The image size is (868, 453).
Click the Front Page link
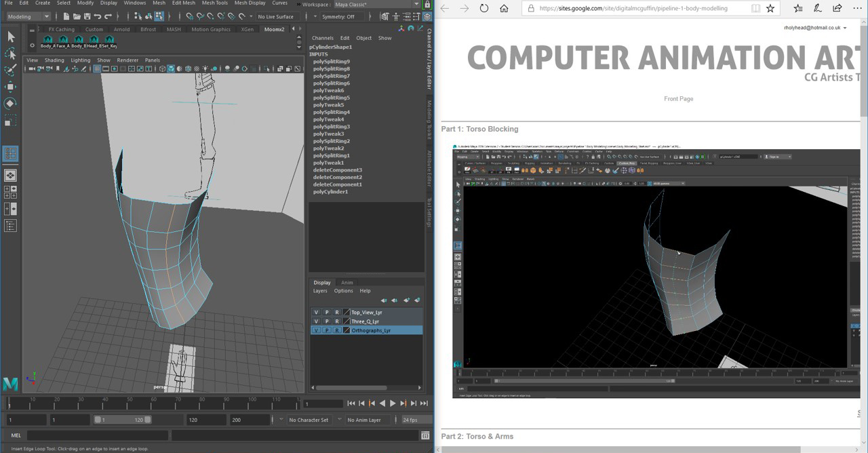pyautogui.click(x=679, y=99)
